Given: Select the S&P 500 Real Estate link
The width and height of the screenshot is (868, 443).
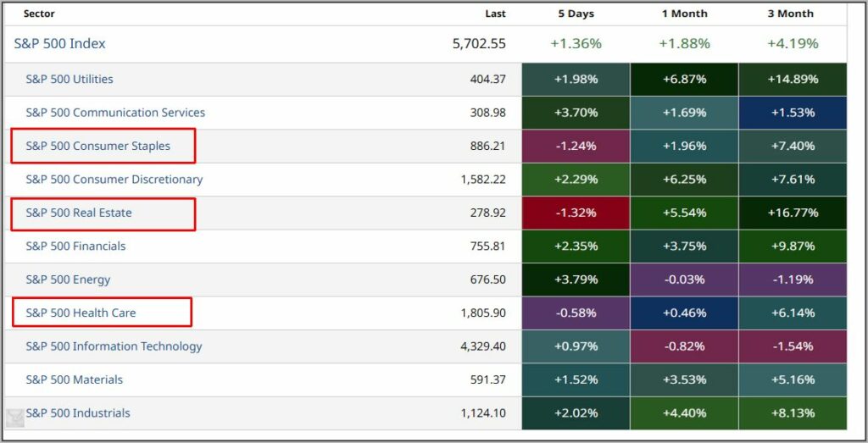Looking at the screenshot, I should pyautogui.click(x=79, y=213).
